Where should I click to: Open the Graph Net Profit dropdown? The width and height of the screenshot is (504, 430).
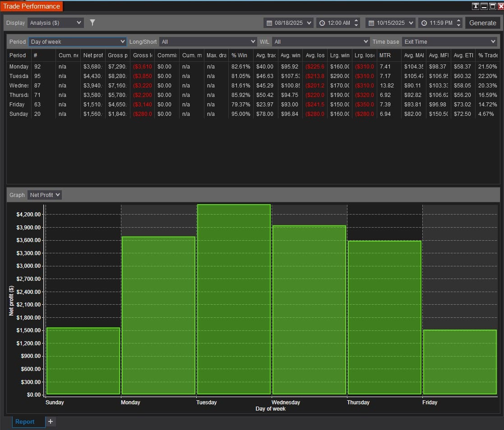pyautogui.click(x=44, y=195)
